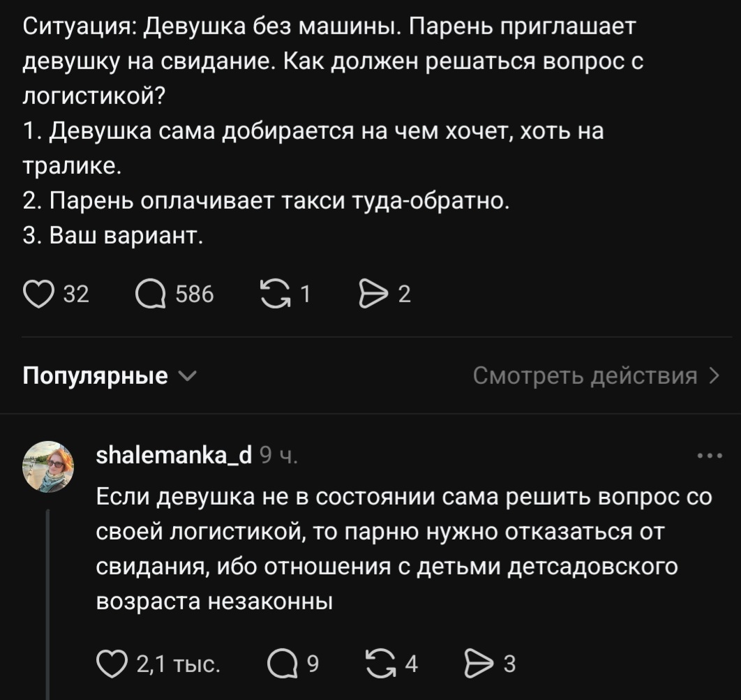Like the main post with heart icon
Screen dimensions: 741x700
38,294
